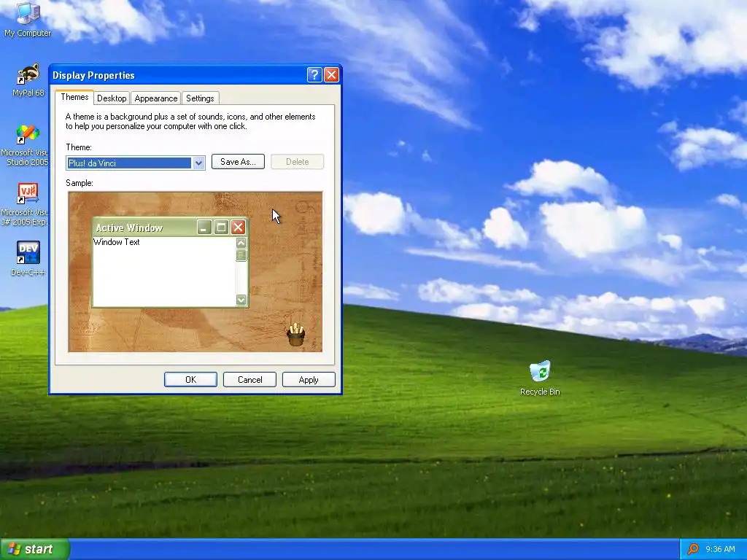Click the sample window's minimize icon
The image size is (747, 560).
click(x=204, y=227)
